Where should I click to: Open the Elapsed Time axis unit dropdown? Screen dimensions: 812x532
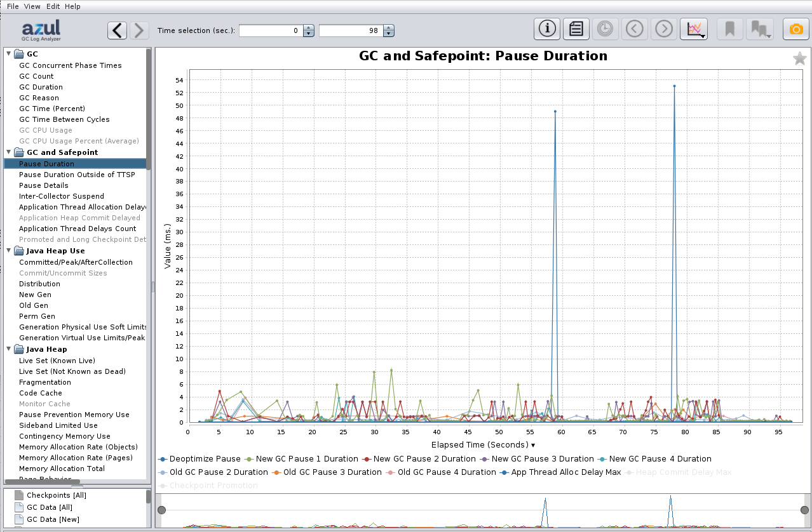[532, 445]
